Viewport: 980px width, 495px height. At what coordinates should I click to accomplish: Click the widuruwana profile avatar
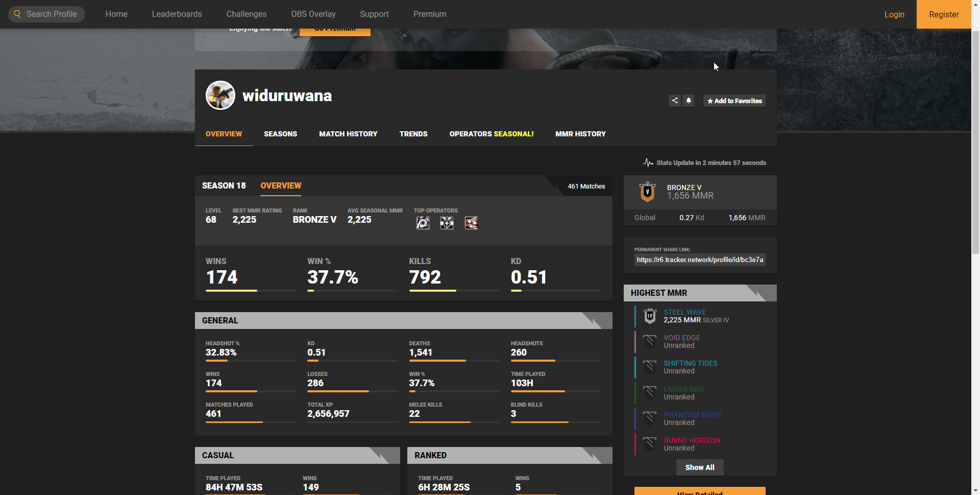(x=220, y=96)
